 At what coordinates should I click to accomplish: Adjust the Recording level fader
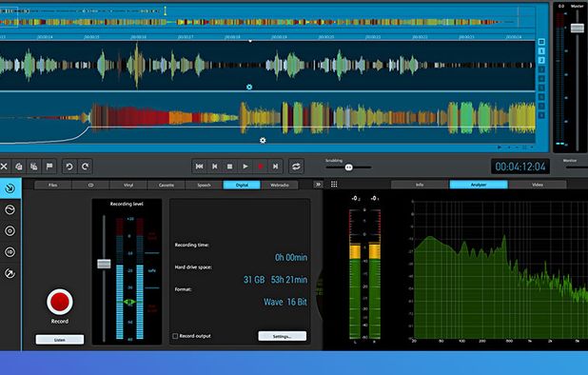(x=104, y=264)
